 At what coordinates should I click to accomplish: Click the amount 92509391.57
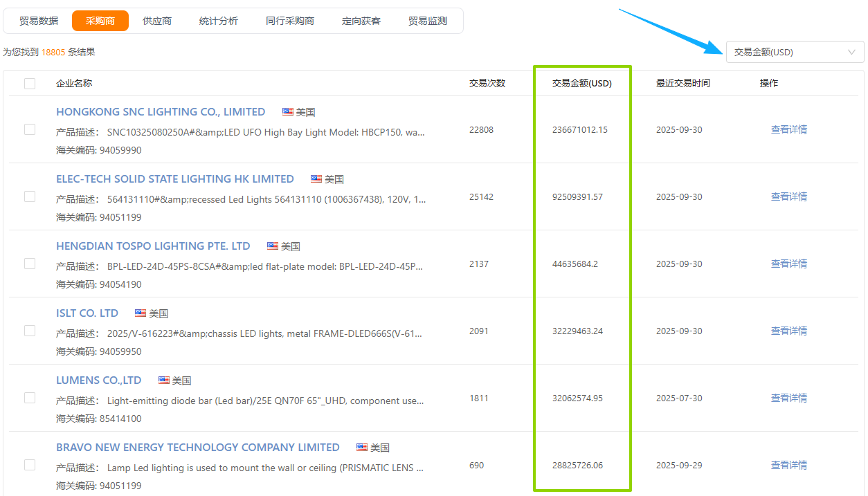pyautogui.click(x=578, y=196)
